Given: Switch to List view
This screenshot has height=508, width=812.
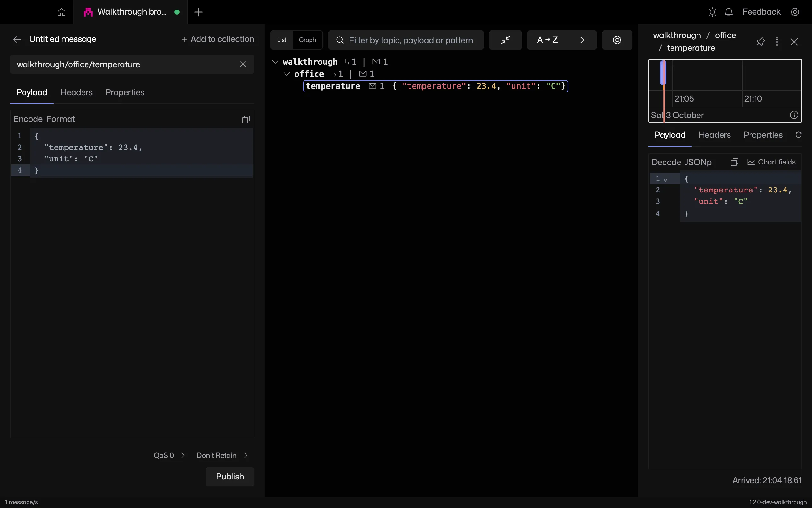Looking at the screenshot, I should pyautogui.click(x=282, y=40).
